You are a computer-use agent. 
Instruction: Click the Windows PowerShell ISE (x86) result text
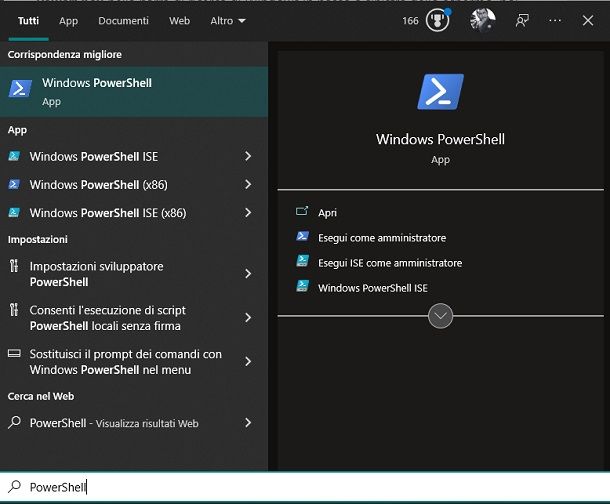108,213
